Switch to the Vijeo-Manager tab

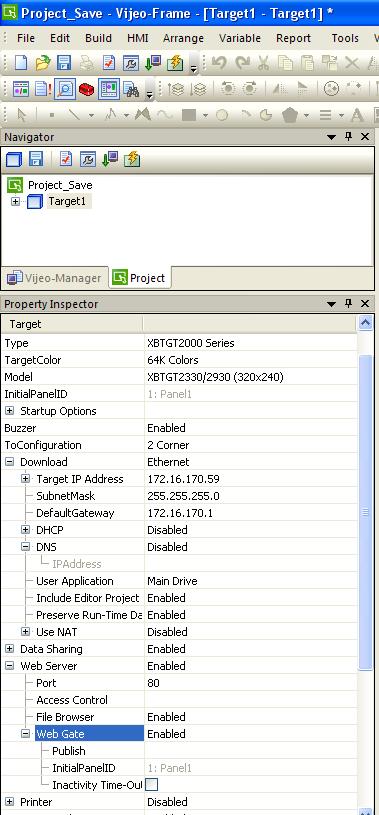pos(54,278)
